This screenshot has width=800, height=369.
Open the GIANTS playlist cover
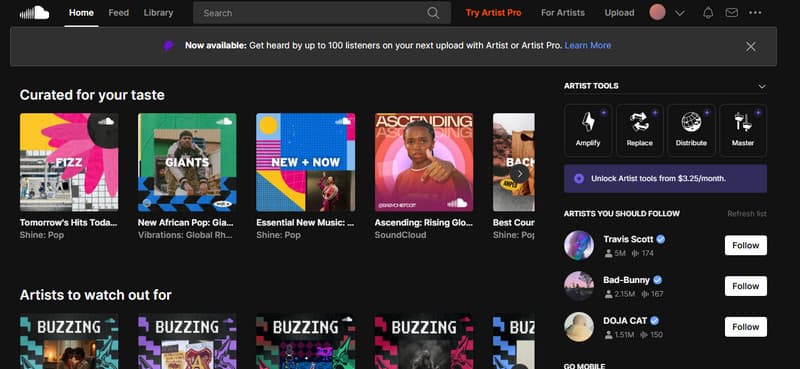coord(187,162)
